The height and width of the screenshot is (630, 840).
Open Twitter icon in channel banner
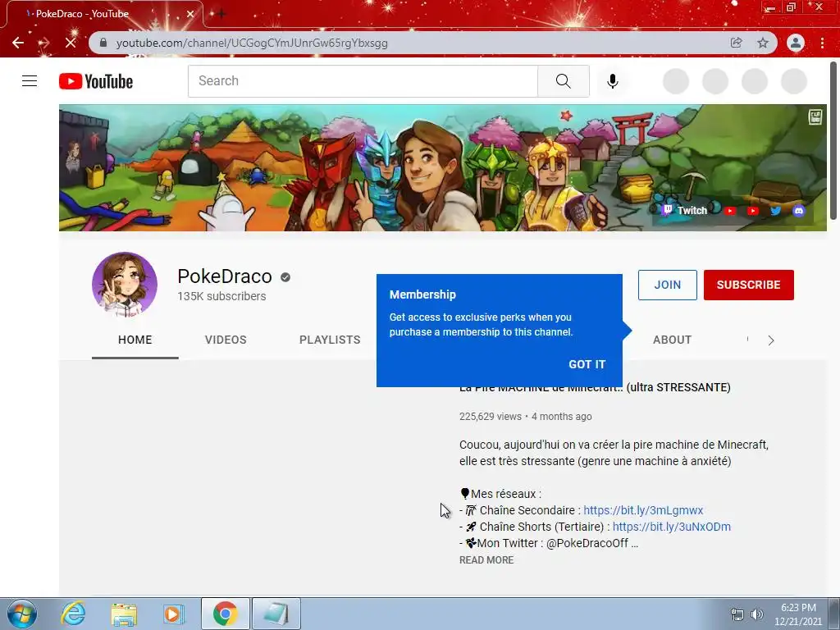[775, 211]
